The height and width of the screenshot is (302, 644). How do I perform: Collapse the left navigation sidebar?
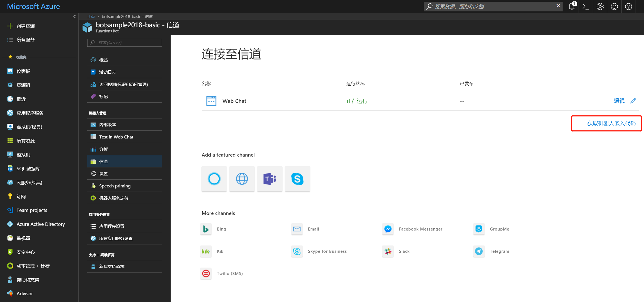(x=74, y=16)
